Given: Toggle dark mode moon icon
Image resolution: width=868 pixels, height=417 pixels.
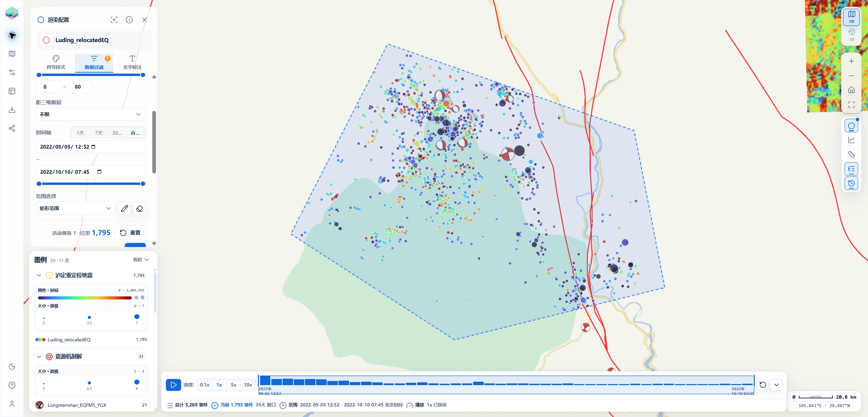Looking at the screenshot, I should pyautogui.click(x=12, y=366).
